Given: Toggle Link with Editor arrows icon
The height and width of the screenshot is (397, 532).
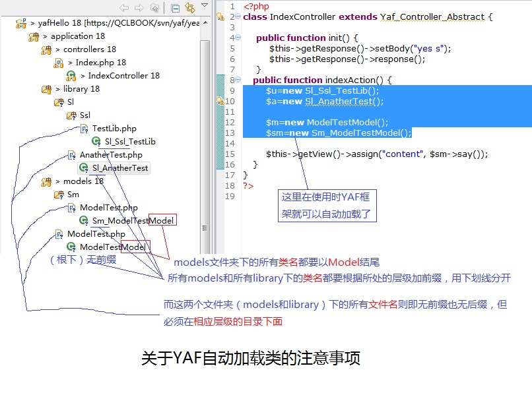Looking at the screenshot, I should coord(190,7).
